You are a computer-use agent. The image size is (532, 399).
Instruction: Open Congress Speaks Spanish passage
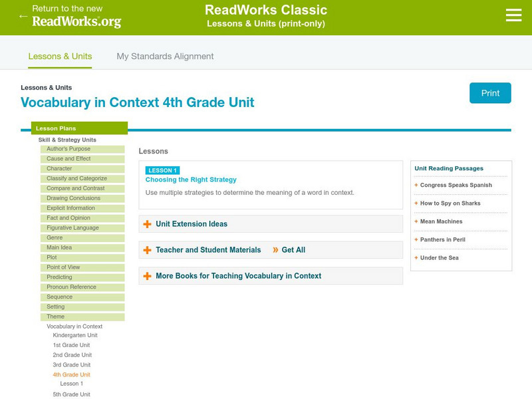click(x=456, y=185)
